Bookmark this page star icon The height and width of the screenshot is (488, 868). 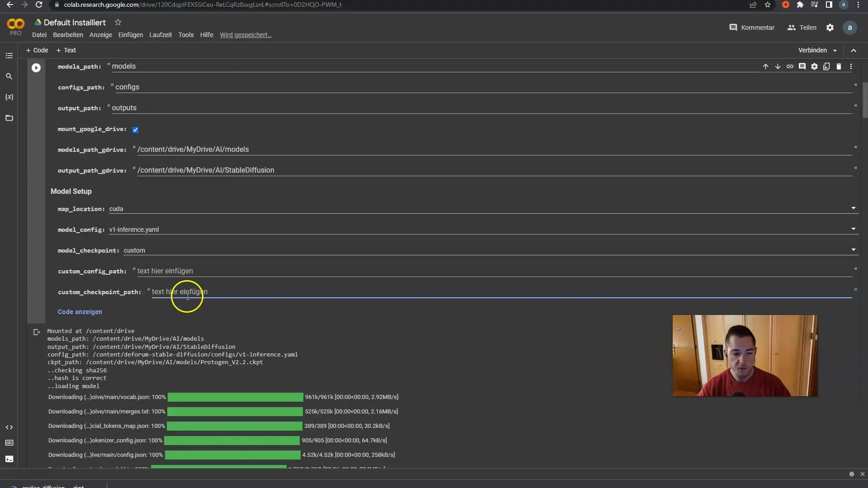[x=768, y=5]
